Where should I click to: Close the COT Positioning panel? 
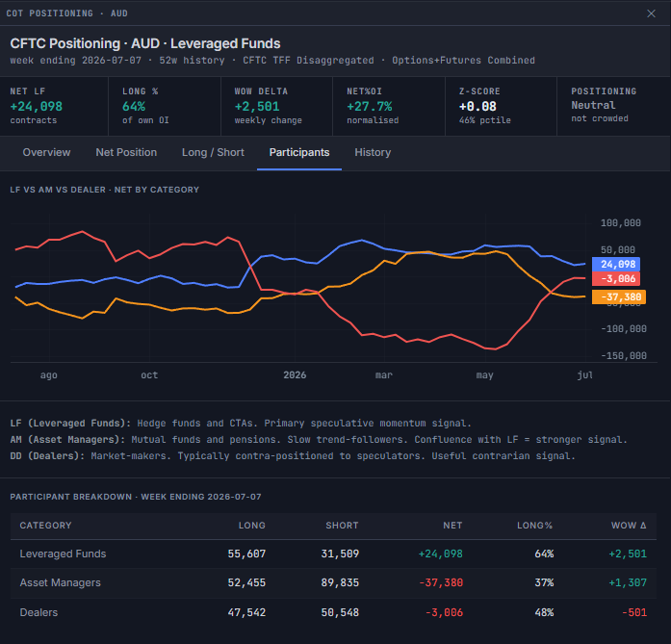[x=651, y=13]
